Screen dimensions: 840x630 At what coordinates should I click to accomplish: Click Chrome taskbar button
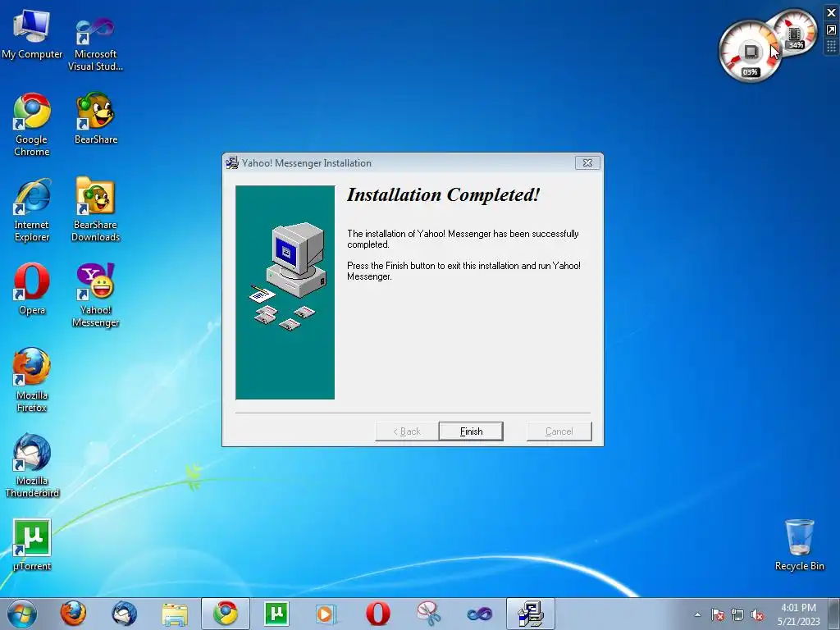tap(226, 614)
